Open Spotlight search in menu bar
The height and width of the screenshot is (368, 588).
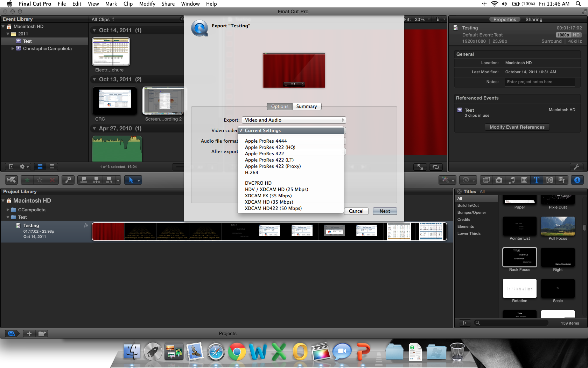(x=578, y=4)
